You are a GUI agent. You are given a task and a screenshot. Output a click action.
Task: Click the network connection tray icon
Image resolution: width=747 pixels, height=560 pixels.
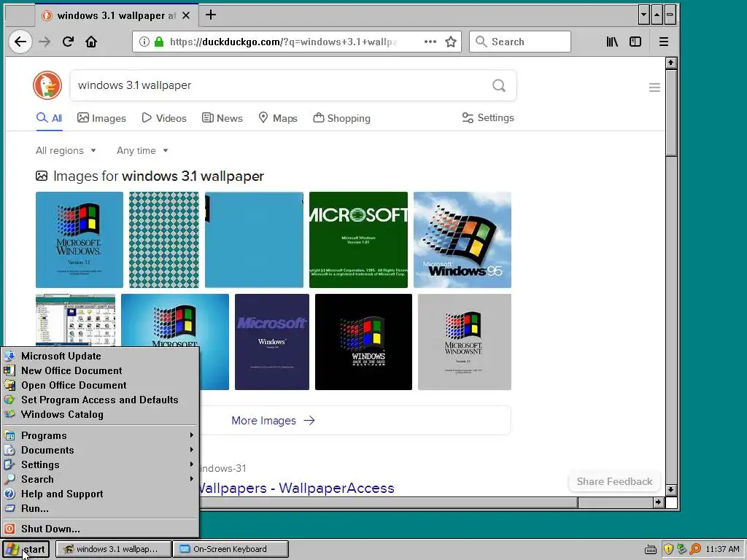pyautogui.click(x=682, y=549)
